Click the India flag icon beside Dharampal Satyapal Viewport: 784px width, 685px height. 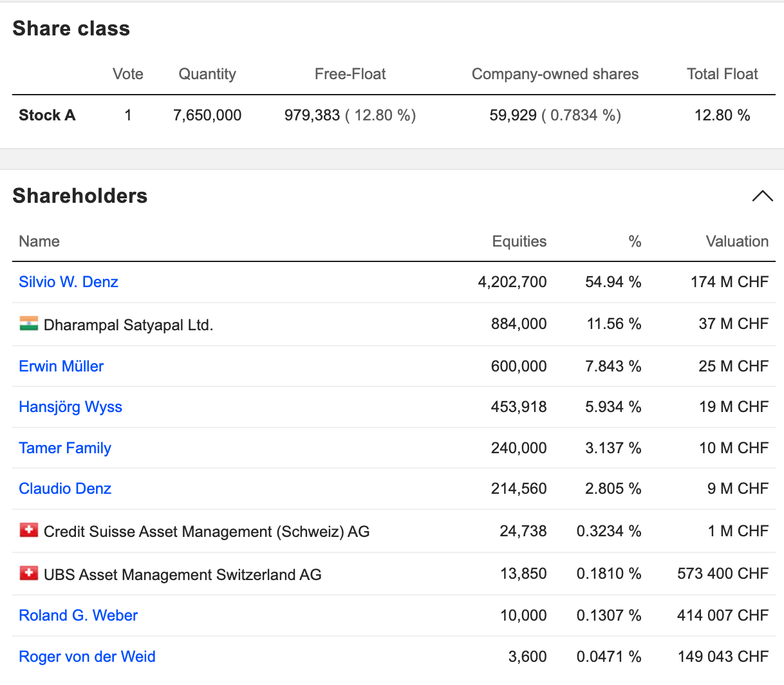[29, 323]
